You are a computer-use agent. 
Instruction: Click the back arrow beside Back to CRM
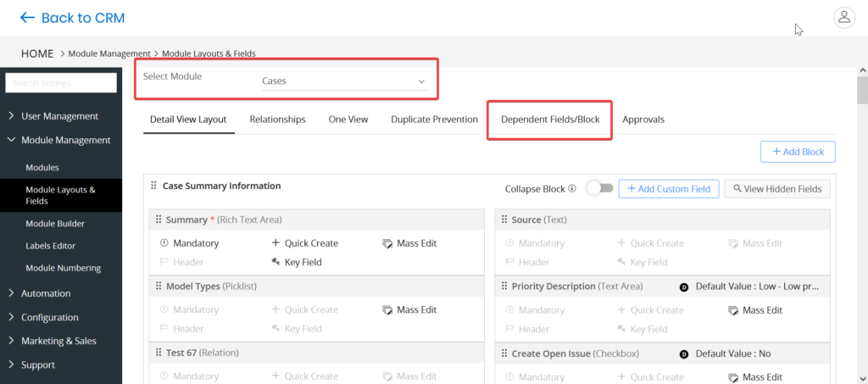click(27, 18)
